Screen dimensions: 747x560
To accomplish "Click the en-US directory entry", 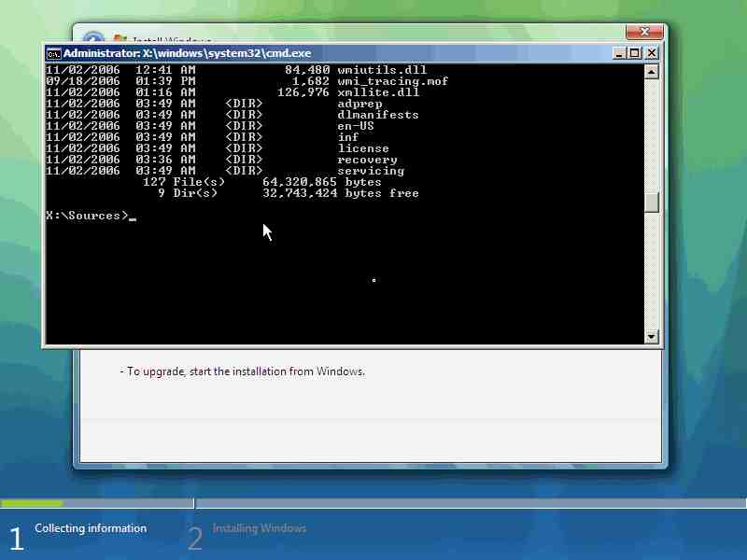I will pyautogui.click(x=356, y=126).
